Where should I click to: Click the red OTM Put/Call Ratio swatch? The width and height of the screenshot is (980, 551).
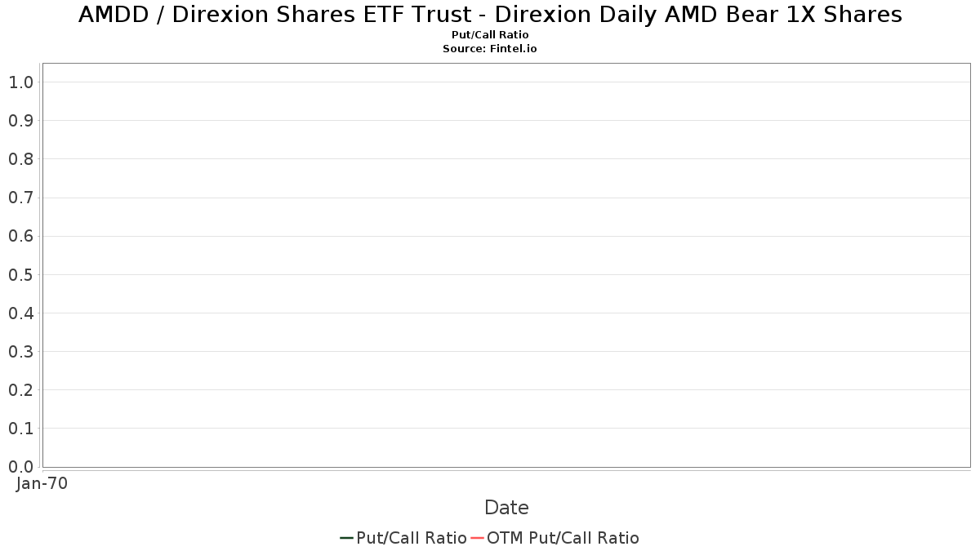point(477,538)
